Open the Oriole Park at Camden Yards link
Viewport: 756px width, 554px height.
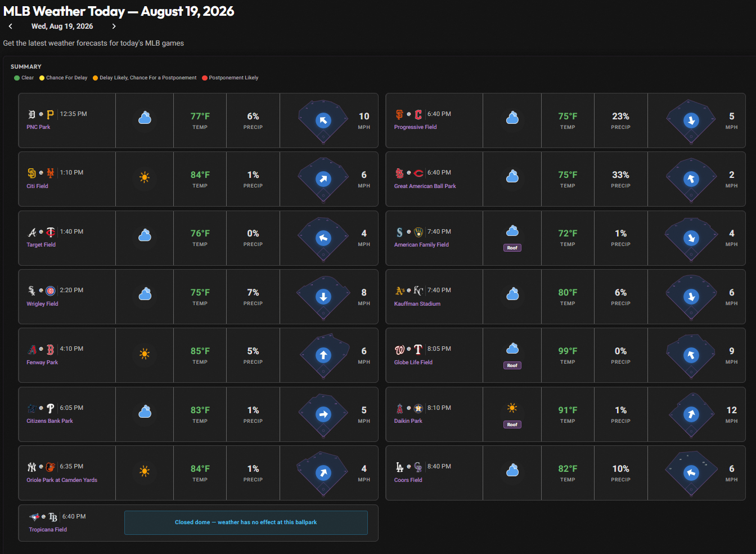[62, 480]
